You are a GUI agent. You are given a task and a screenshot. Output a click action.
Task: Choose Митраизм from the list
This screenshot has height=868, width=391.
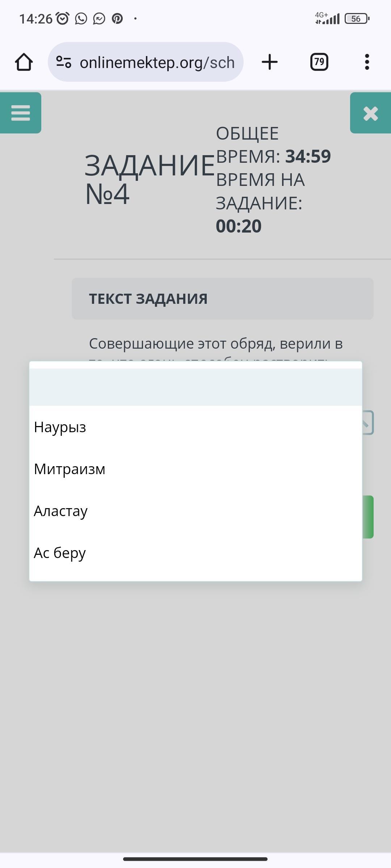[x=70, y=469]
